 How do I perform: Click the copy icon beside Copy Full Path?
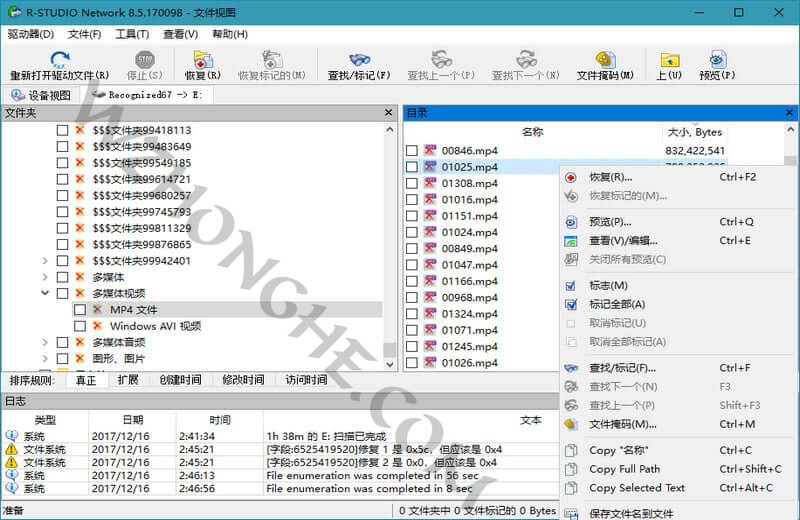click(571, 469)
